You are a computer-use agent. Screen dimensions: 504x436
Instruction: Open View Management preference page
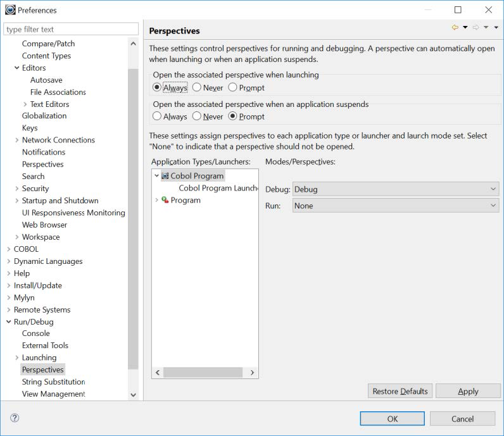coord(53,394)
